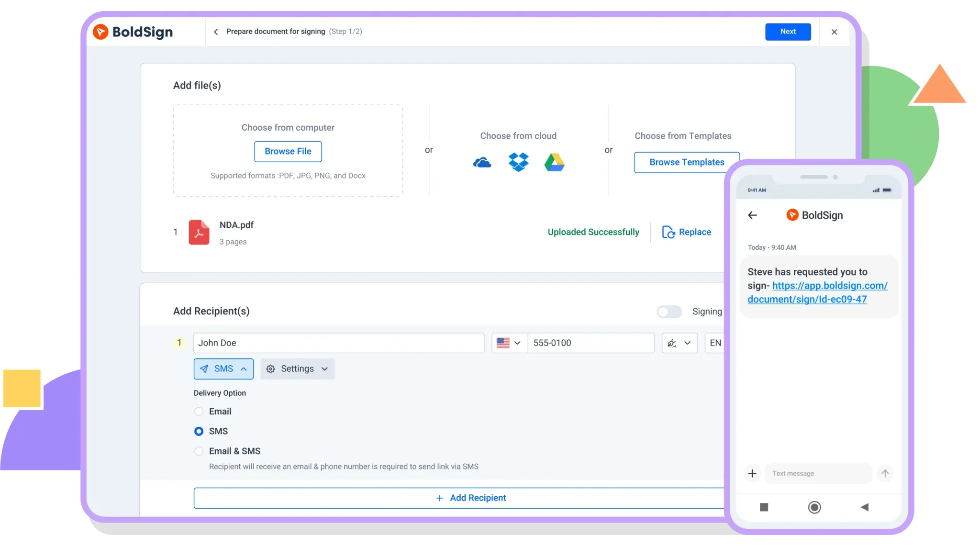Click the Replace link
The width and height of the screenshot is (980, 546).
pyautogui.click(x=695, y=232)
